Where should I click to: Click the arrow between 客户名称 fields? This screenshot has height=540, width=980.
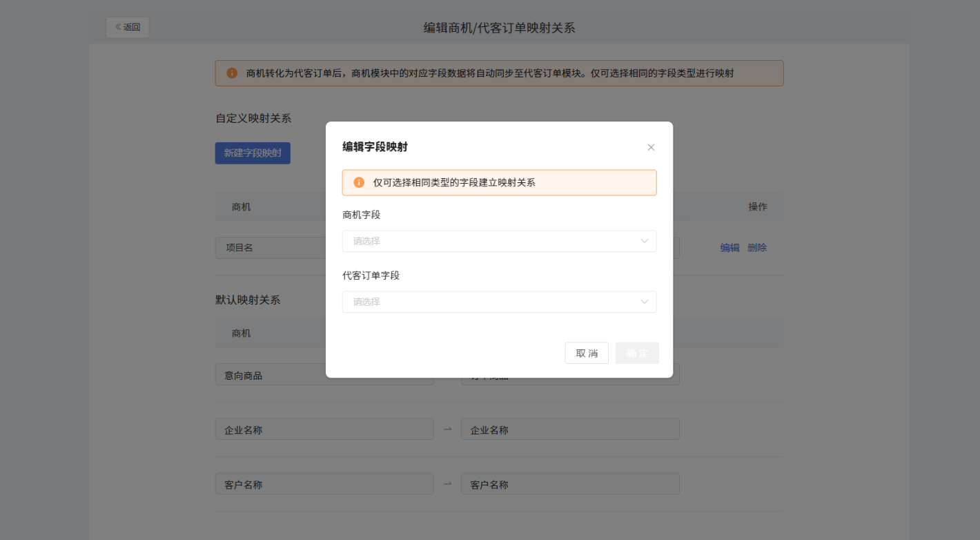[x=447, y=483]
